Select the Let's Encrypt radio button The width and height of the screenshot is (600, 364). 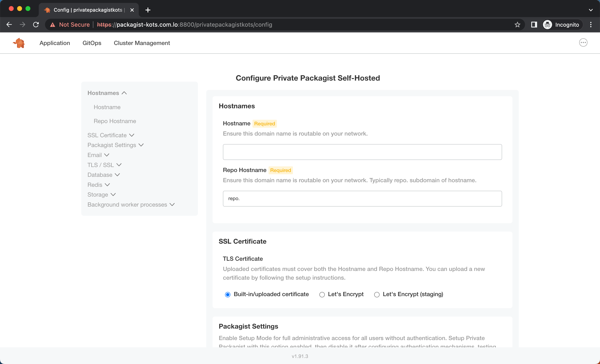pyautogui.click(x=322, y=294)
